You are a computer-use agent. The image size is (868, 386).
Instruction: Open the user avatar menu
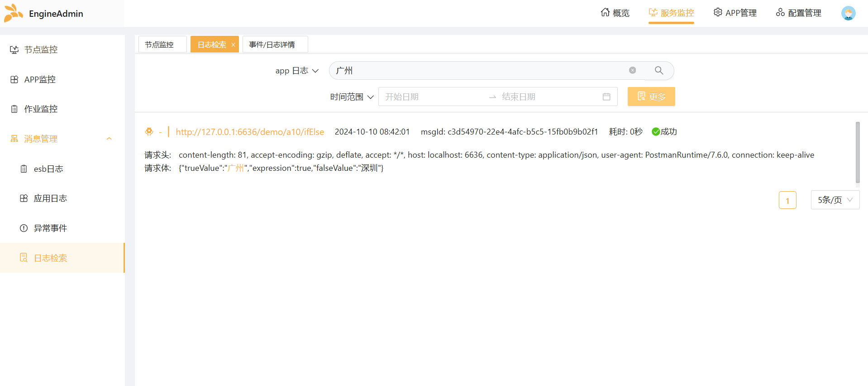pyautogui.click(x=848, y=13)
